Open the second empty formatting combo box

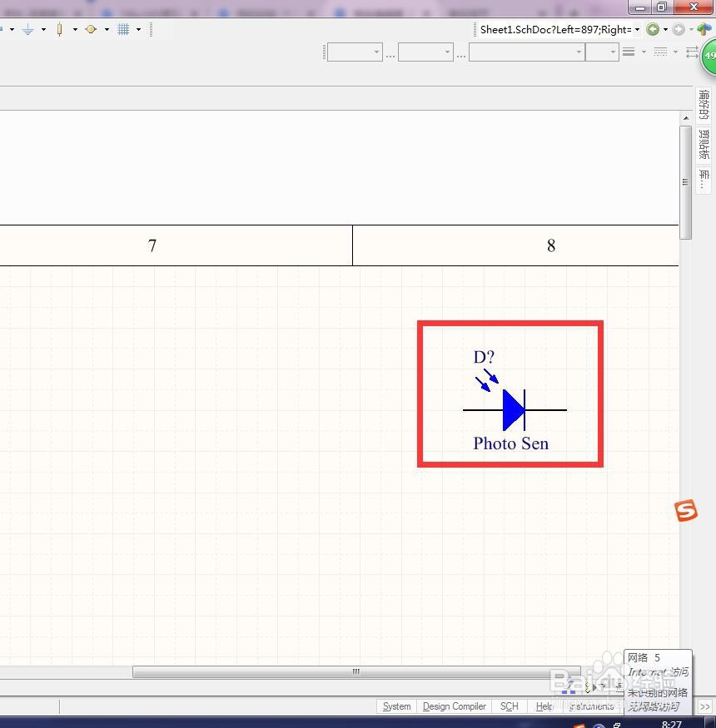[425, 52]
